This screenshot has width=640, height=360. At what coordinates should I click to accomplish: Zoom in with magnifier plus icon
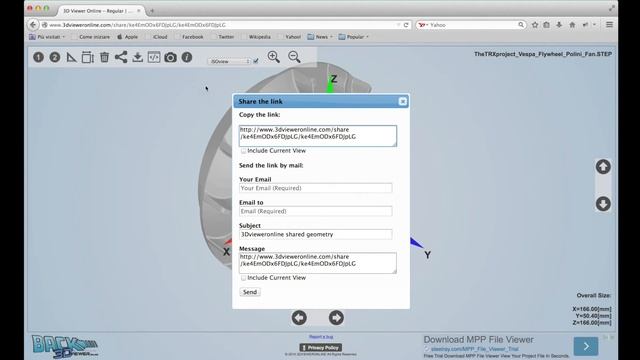273,57
